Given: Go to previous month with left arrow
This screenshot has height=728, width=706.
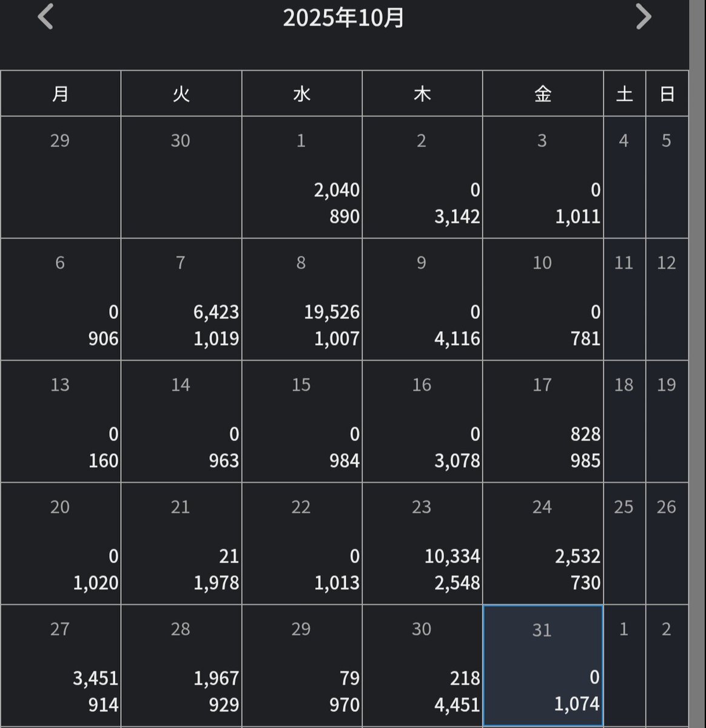Looking at the screenshot, I should (45, 17).
